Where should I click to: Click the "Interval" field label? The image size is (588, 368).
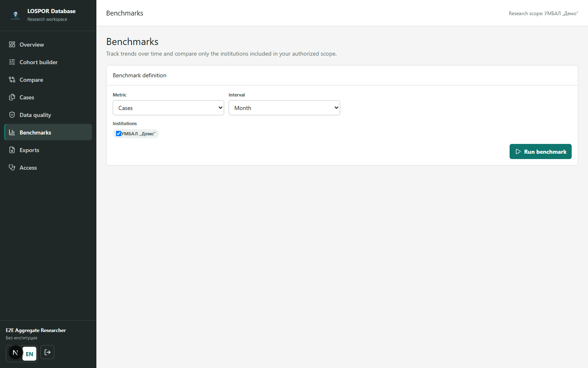pos(237,95)
